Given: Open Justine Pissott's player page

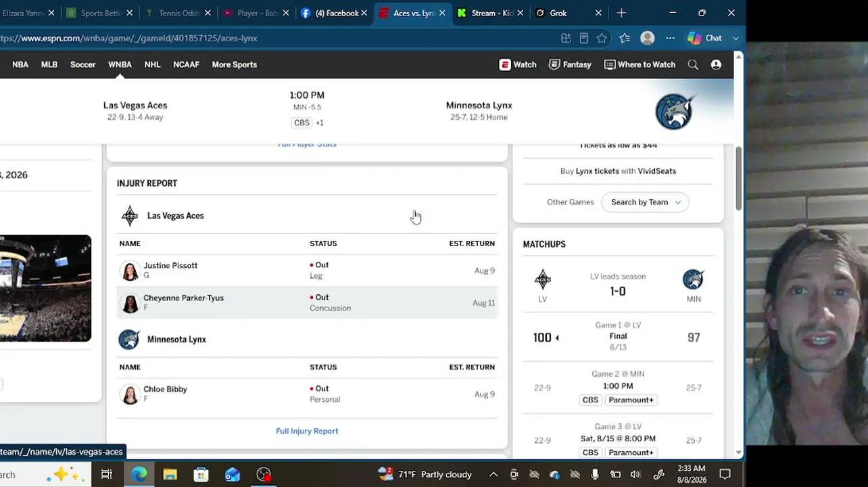Looking at the screenshot, I should [170, 266].
